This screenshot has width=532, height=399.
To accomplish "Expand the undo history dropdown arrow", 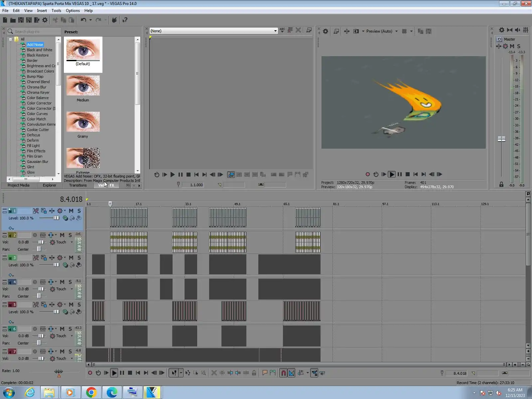I will [x=90, y=20].
